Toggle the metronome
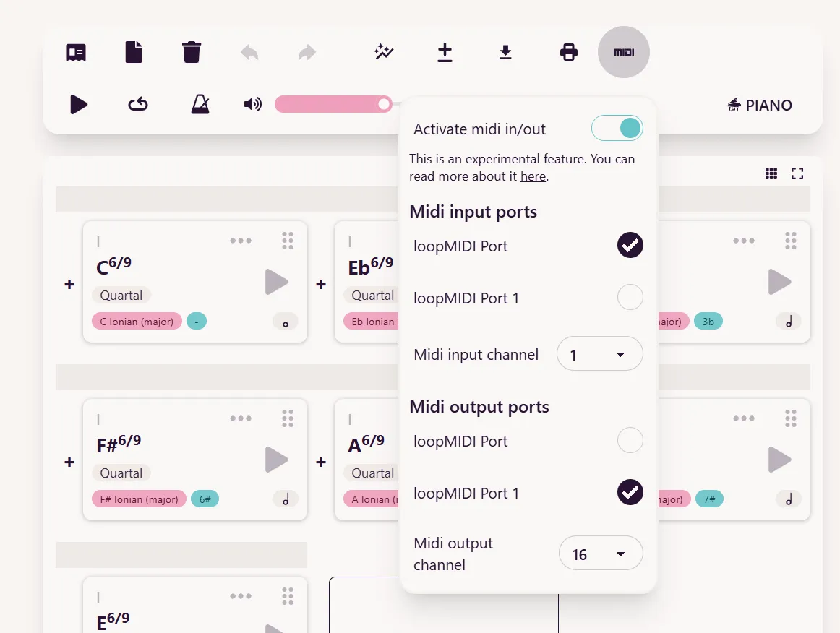The width and height of the screenshot is (840, 633). [200, 104]
